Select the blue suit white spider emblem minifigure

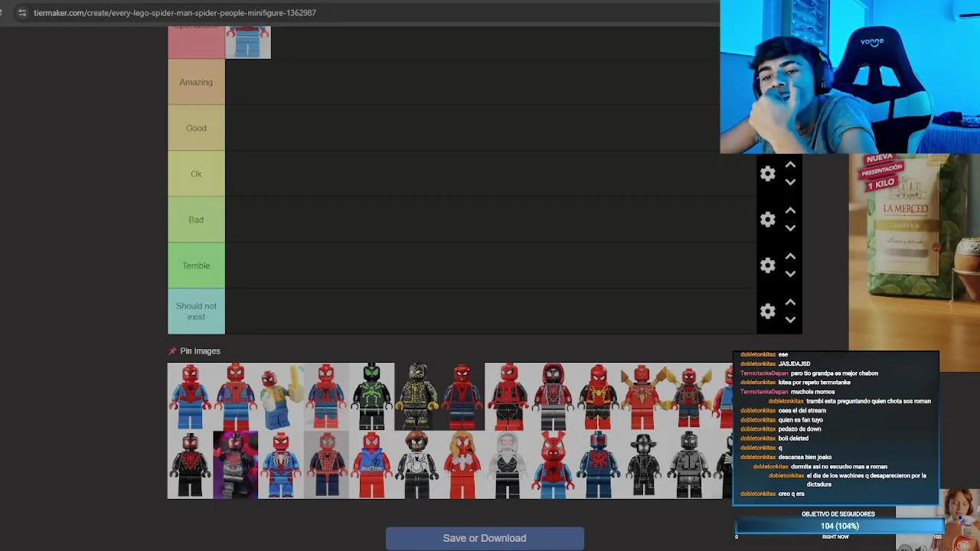(281, 465)
